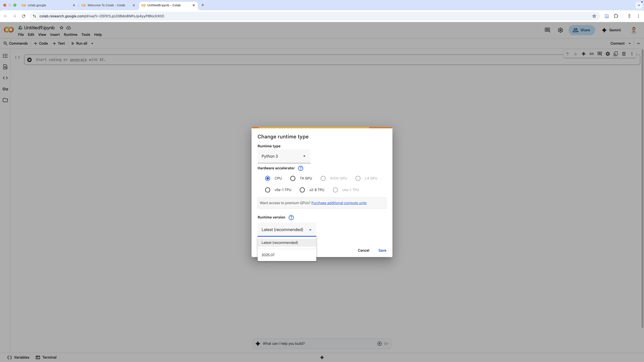Open notebook settings gear icon in header
644x362 pixels.
coord(560,30)
